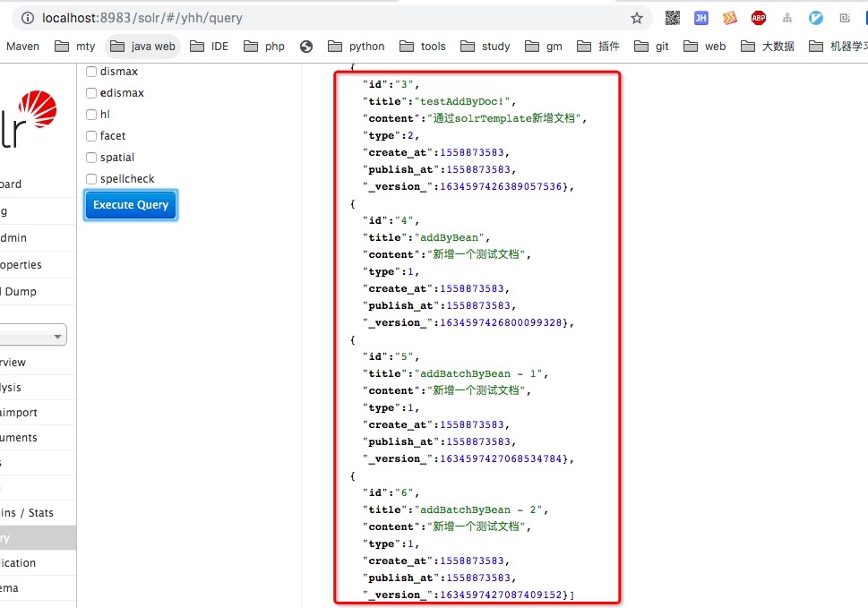The height and width of the screenshot is (608, 868).
Task: Click the blue JH extension icon
Action: [700, 18]
